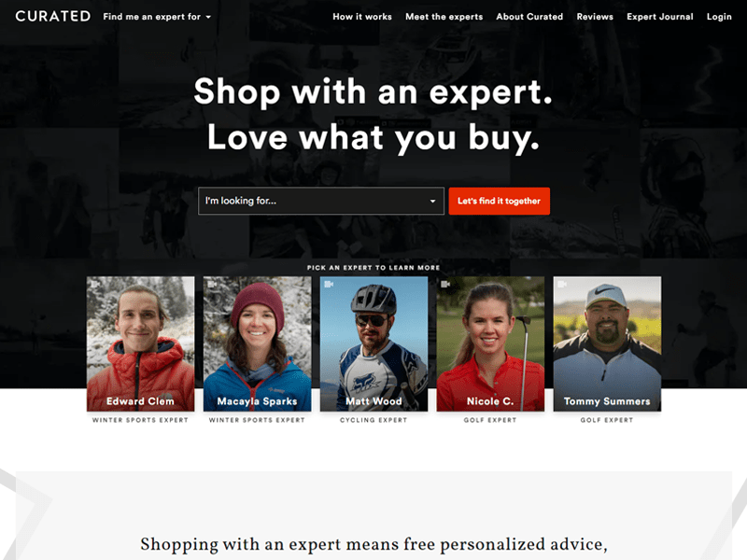Click the caret arrow in the search dropdown

point(432,202)
